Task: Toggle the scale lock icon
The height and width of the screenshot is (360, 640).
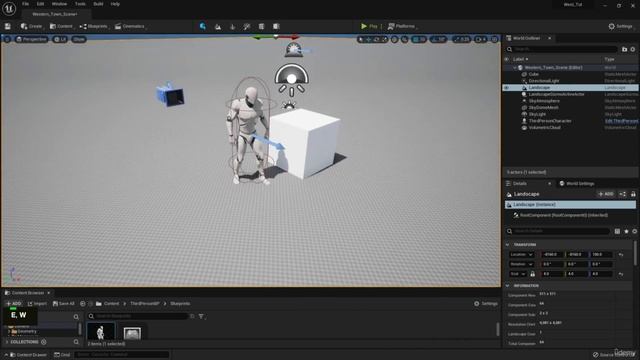Action: point(533,274)
